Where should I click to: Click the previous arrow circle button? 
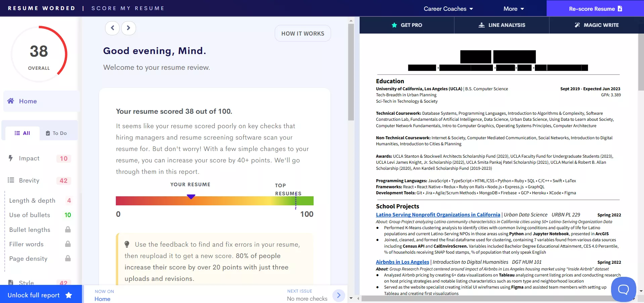tap(112, 28)
